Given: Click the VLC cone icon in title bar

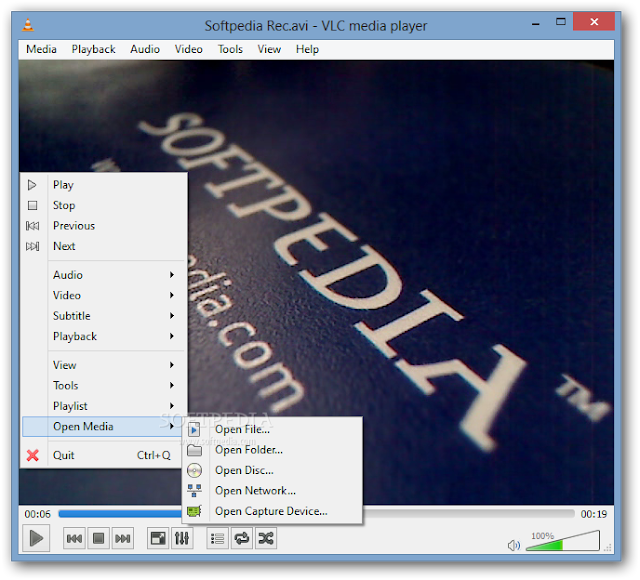Looking at the screenshot, I should pyautogui.click(x=28, y=25).
